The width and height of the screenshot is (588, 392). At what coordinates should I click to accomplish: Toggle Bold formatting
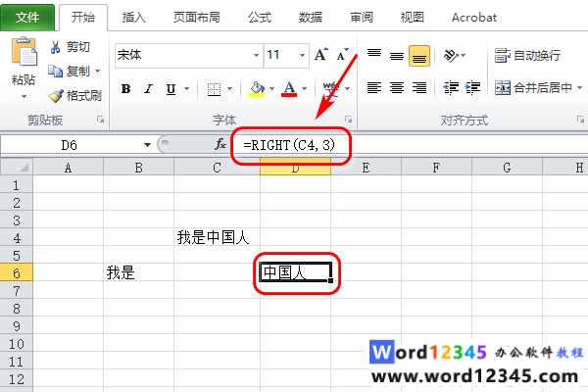click(126, 89)
